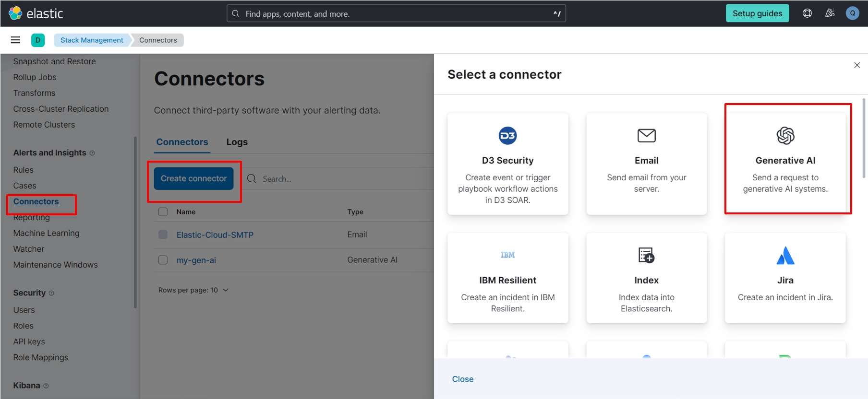Choose the D3 Security card title
Image resolution: width=868 pixels, height=399 pixels.
[x=507, y=161]
